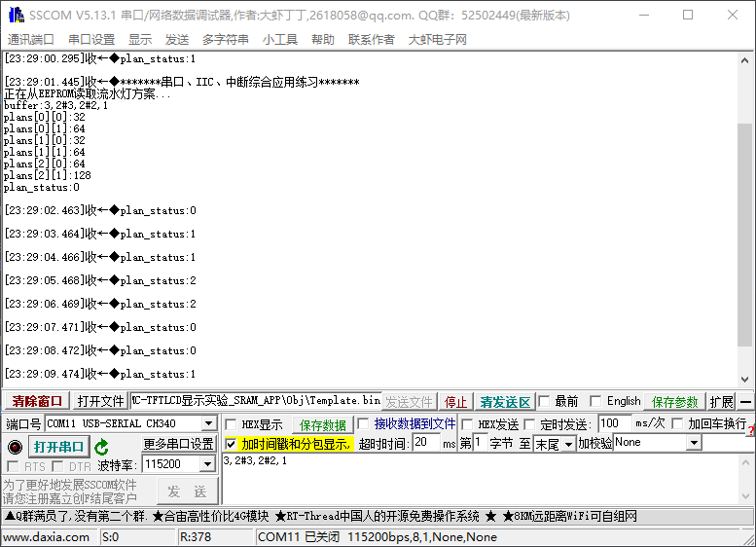Click the SSCOM app icon in title bar
Screen dimensions: 756x547
point(17,15)
